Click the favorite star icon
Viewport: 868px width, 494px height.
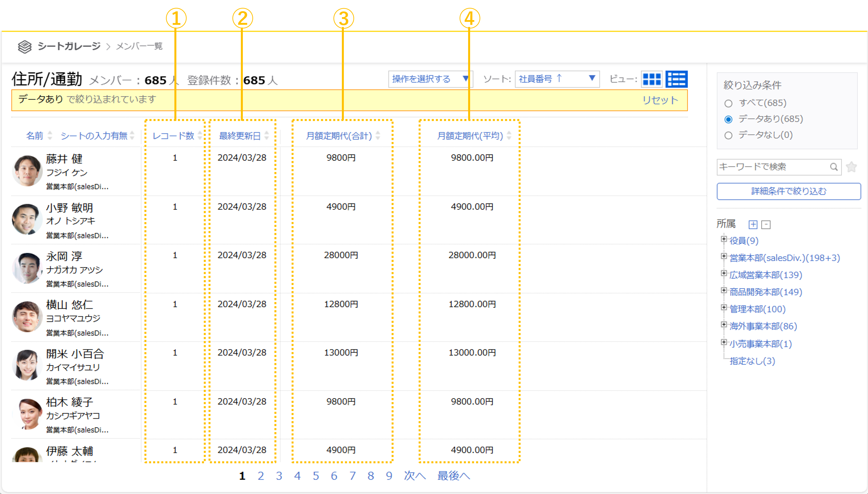click(x=851, y=167)
